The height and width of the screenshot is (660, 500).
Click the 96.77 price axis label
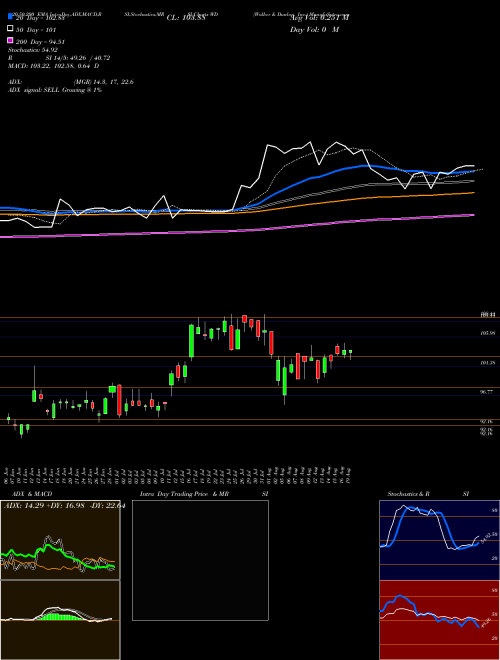click(487, 392)
